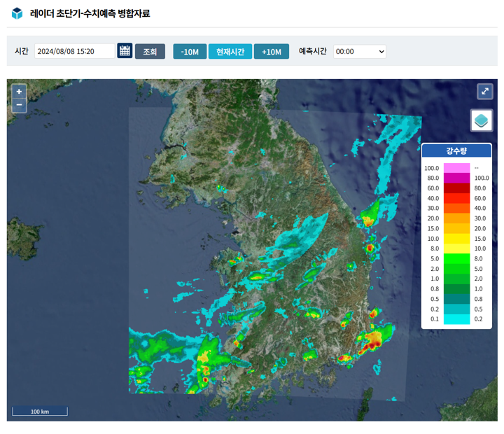Select the light cyan 0.1–0.2 legend swatch
Image resolution: width=504 pixels, height=434 pixels.
click(456, 319)
